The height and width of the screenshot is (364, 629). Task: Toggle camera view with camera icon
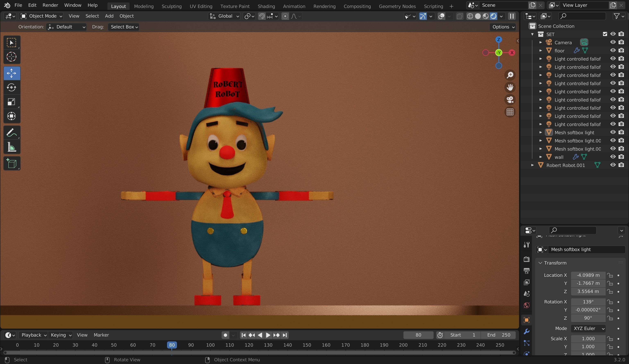510,100
